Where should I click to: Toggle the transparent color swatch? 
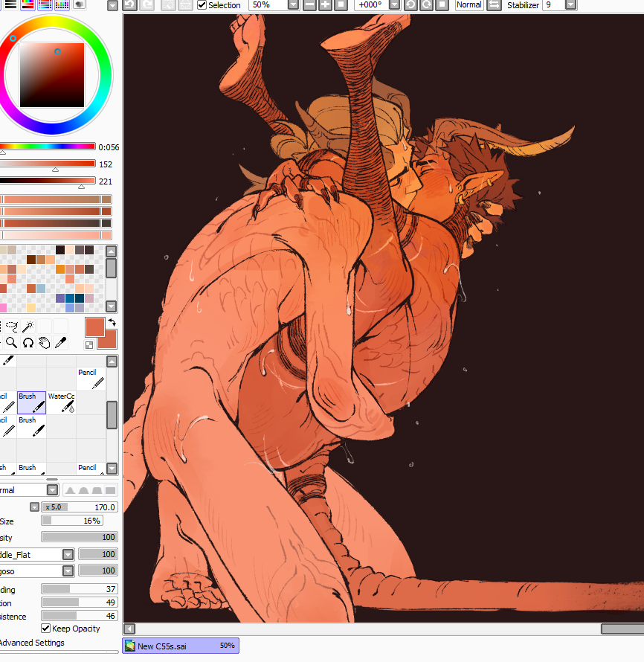89,344
